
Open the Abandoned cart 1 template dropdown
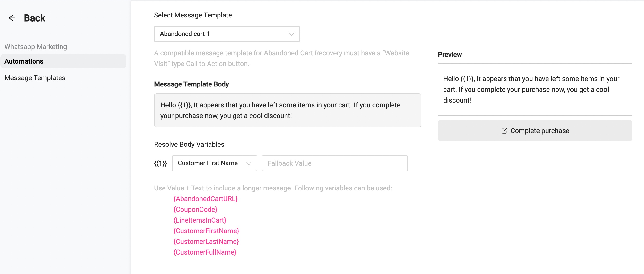pos(227,34)
